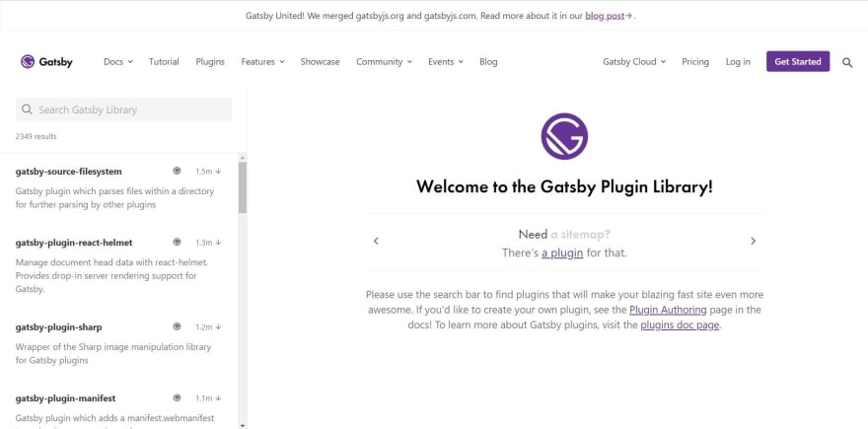Open the Blog page
The width and height of the screenshot is (868, 429).
pyautogui.click(x=488, y=62)
